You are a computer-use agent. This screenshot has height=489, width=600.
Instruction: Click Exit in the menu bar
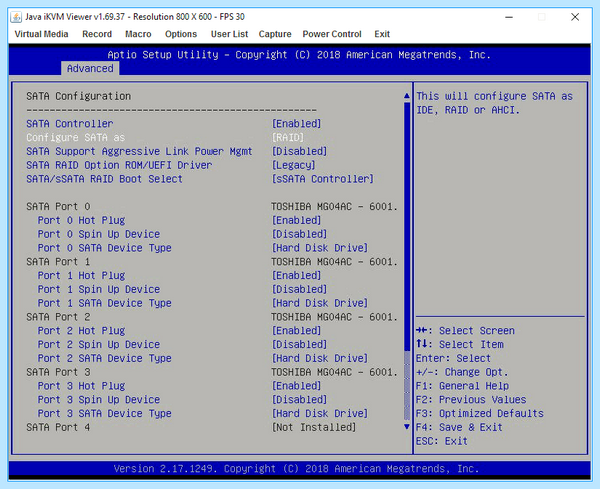[x=382, y=34]
